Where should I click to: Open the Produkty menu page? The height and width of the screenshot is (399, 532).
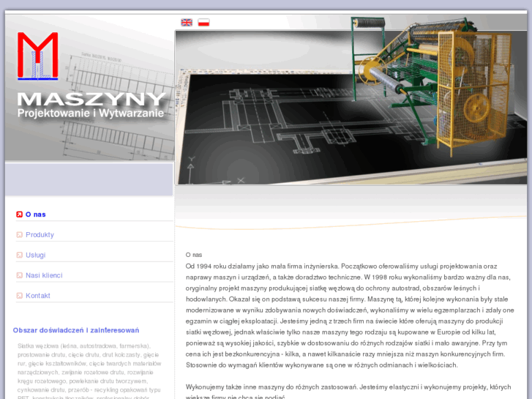(40, 235)
